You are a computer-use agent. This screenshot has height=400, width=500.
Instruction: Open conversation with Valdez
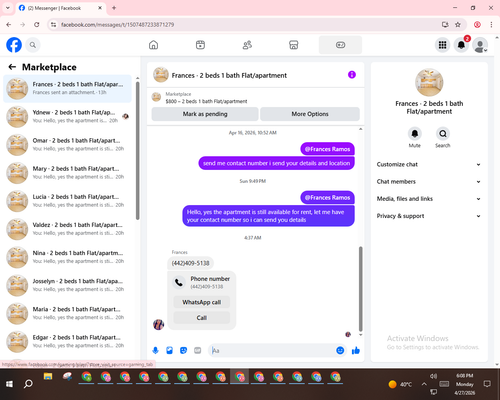pos(67,229)
